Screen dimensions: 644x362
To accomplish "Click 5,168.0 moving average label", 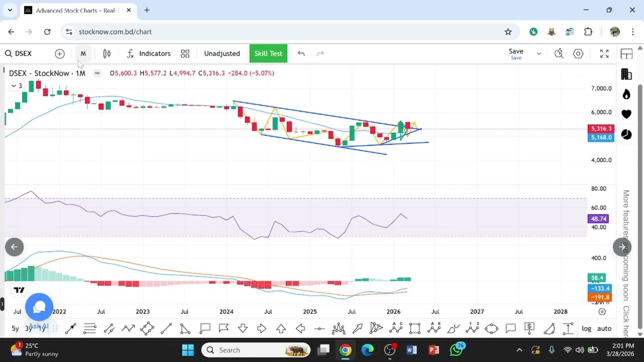I will pos(601,137).
